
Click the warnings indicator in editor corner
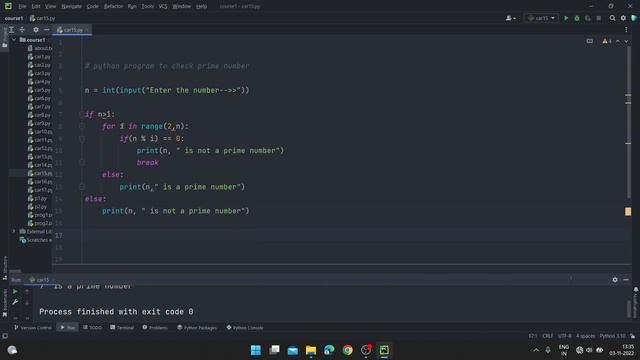click(607, 41)
